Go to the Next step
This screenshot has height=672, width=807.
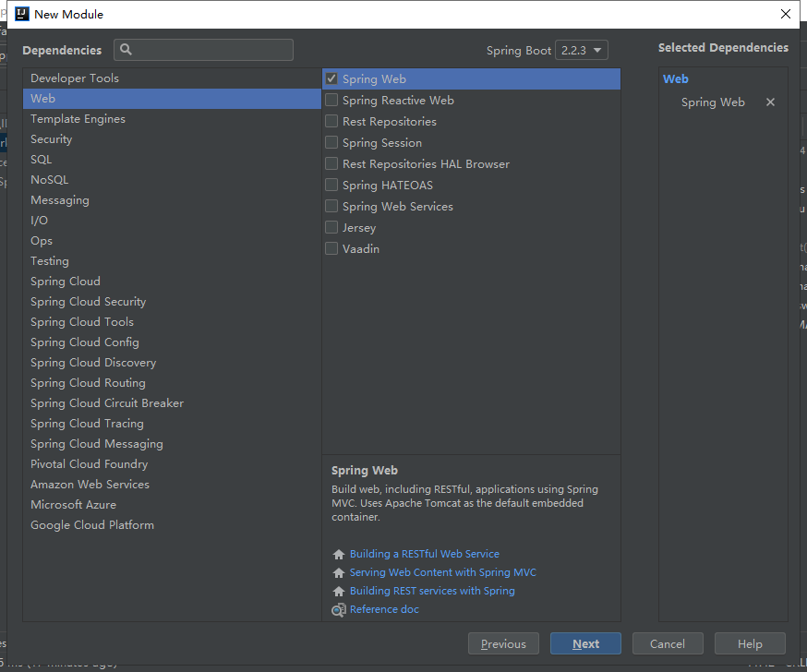pos(585,643)
